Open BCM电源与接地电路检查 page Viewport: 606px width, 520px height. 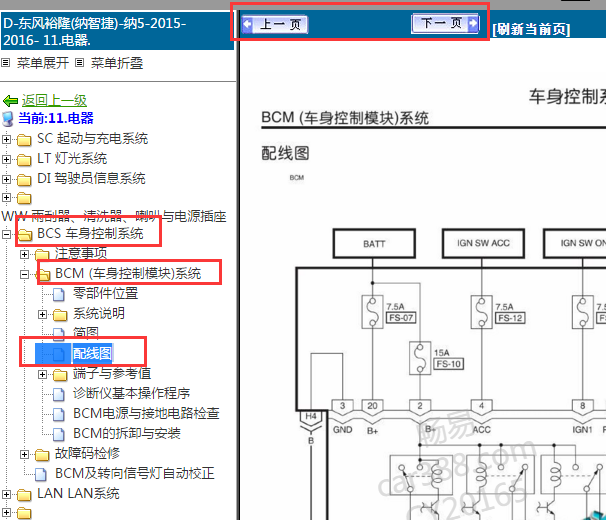[x=146, y=414]
